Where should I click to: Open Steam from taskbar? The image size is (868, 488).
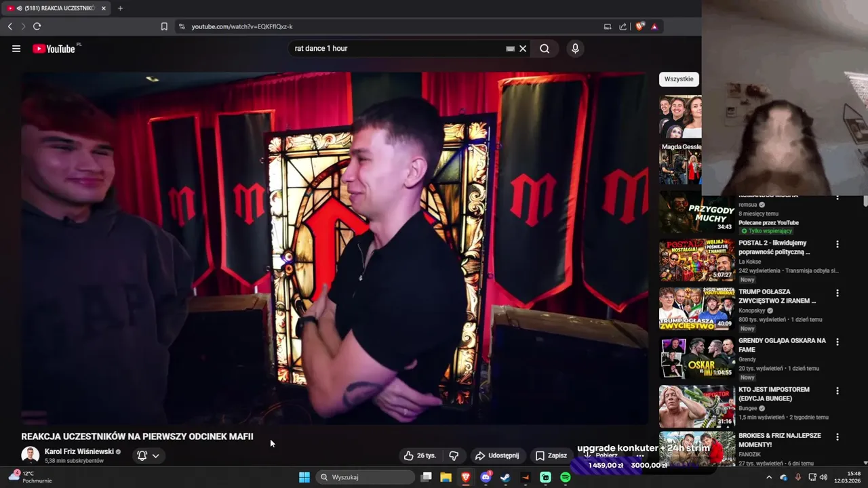[505, 477]
